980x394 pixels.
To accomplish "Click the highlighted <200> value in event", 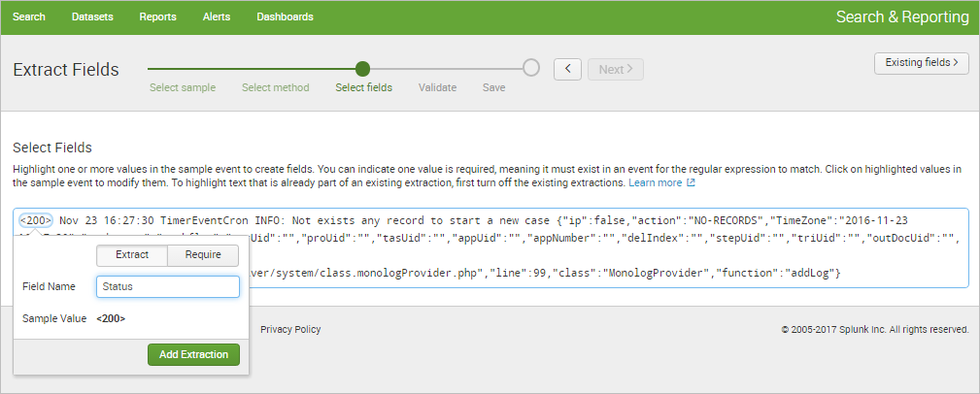I will (36, 220).
